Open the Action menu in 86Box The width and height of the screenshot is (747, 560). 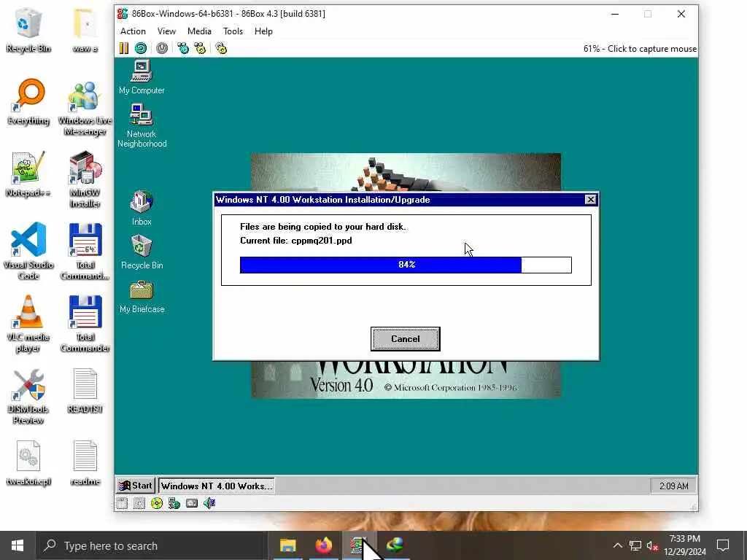[133, 31]
